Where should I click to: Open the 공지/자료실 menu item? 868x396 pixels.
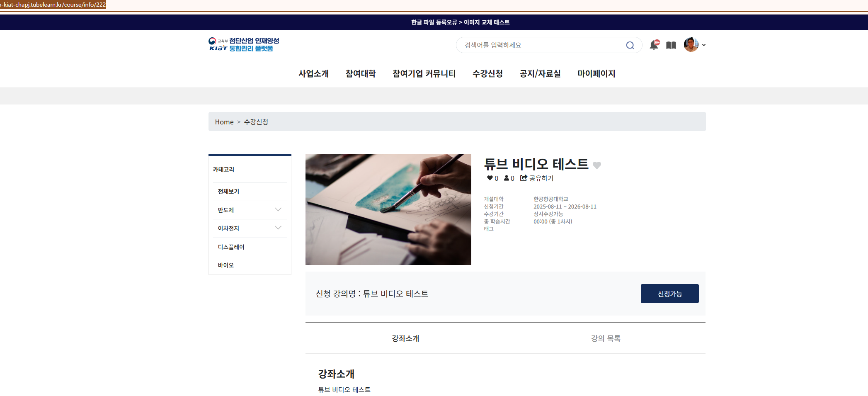(x=540, y=73)
